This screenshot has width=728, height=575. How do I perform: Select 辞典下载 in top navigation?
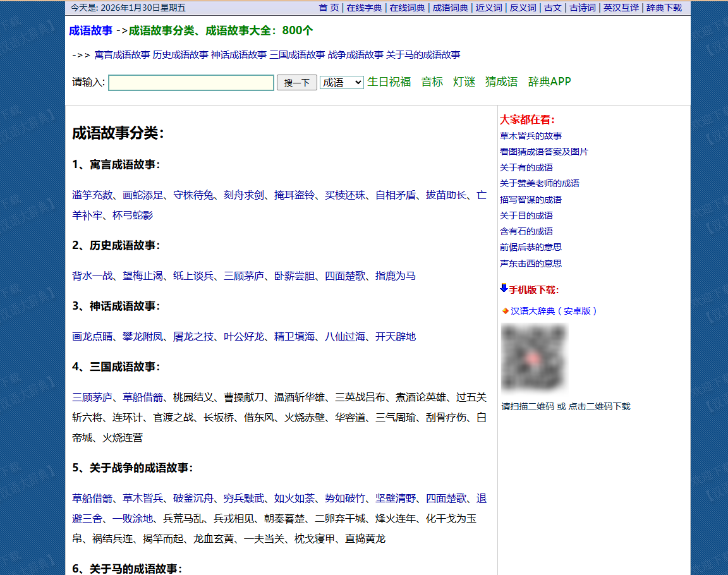[x=664, y=8]
